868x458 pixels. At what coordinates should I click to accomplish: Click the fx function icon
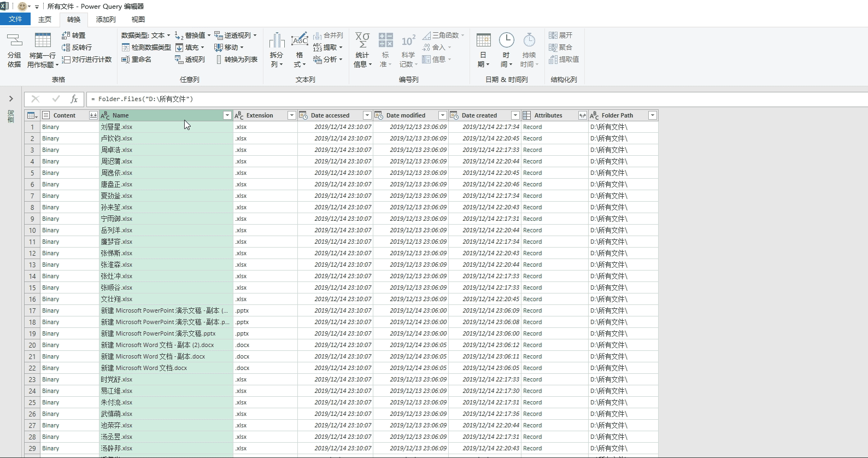pos(74,99)
